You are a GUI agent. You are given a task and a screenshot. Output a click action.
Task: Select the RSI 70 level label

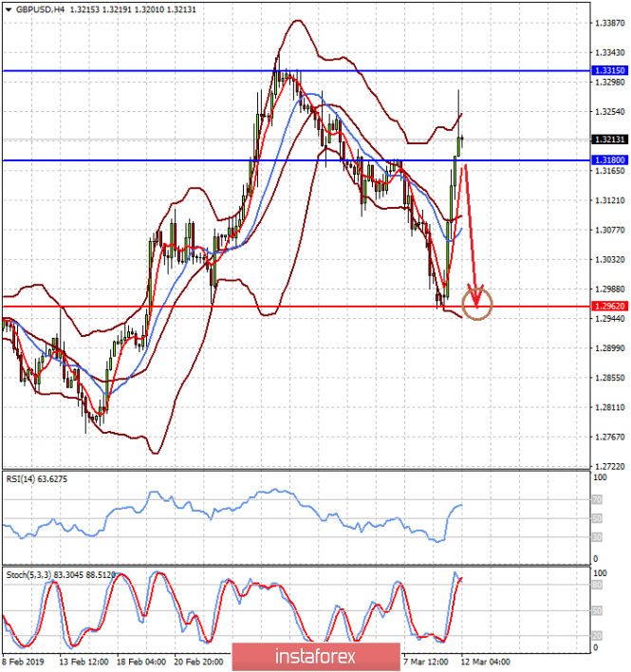597,499
